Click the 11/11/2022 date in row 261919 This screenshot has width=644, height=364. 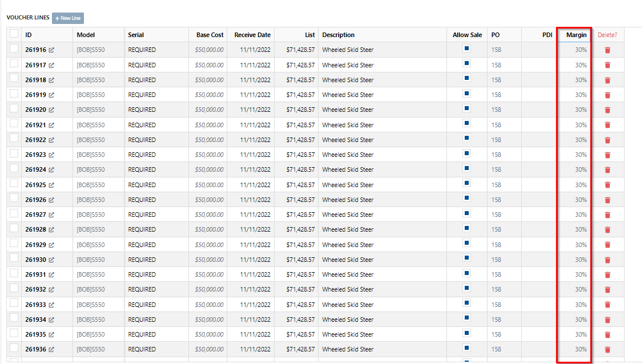click(x=255, y=95)
